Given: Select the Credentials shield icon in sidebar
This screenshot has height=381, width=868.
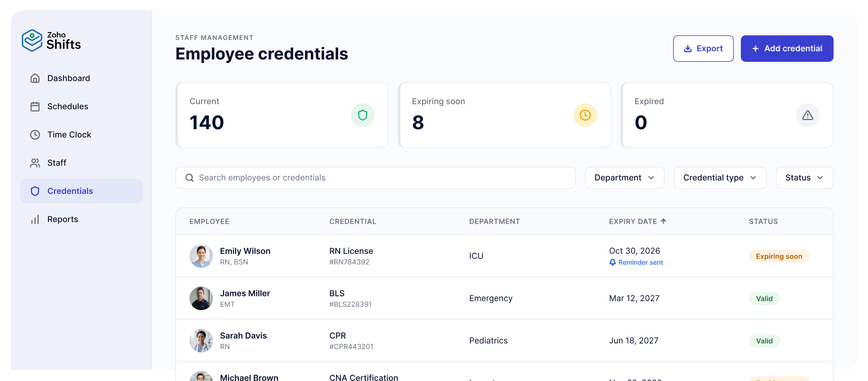Looking at the screenshot, I should pos(35,191).
